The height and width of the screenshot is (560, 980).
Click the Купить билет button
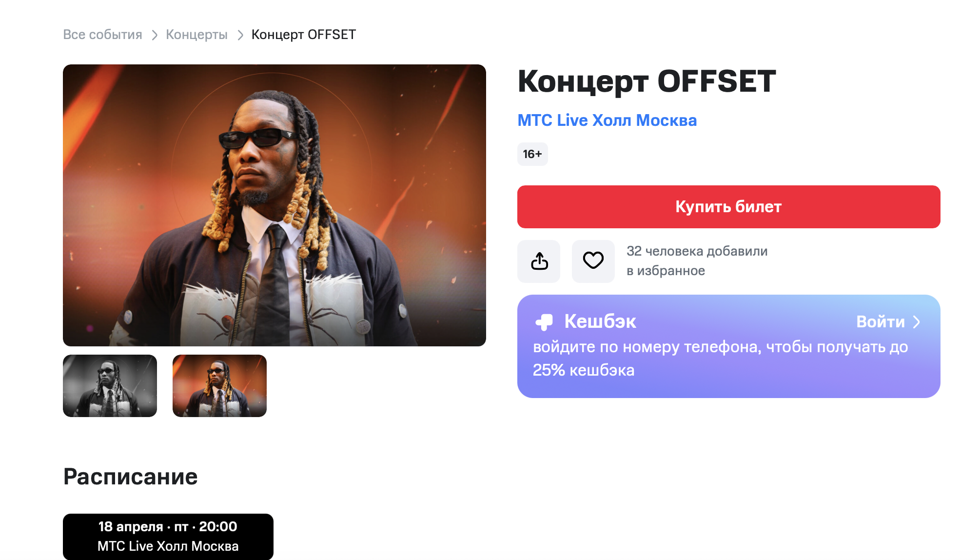coord(728,207)
